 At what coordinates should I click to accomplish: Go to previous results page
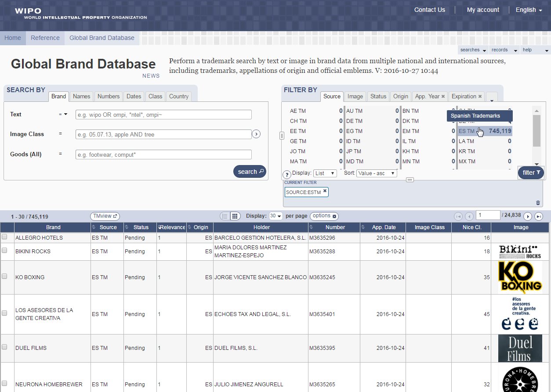469,216
